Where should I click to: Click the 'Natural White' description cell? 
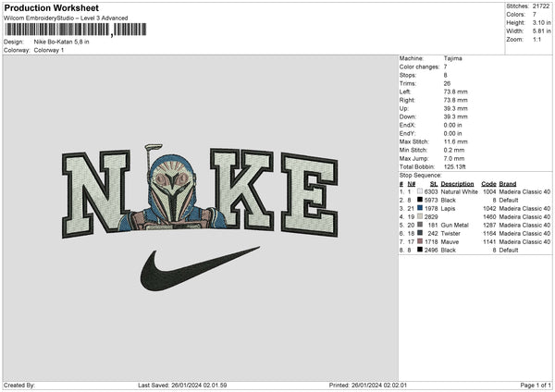pos(459,191)
